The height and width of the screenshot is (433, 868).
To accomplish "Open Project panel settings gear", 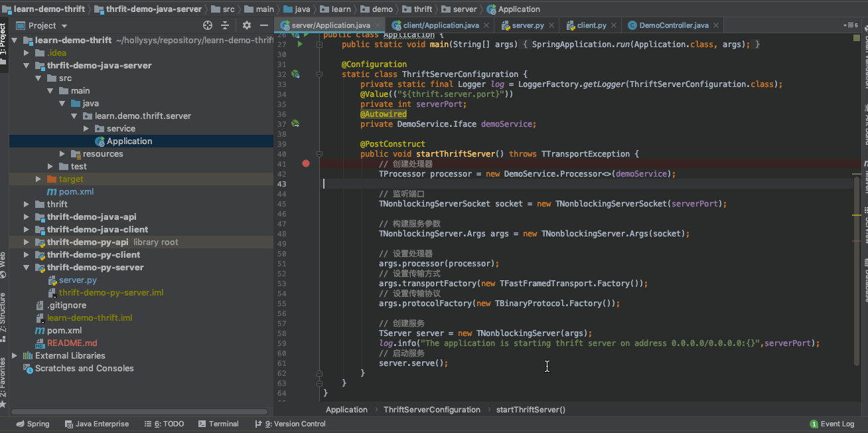I will pyautogui.click(x=247, y=25).
